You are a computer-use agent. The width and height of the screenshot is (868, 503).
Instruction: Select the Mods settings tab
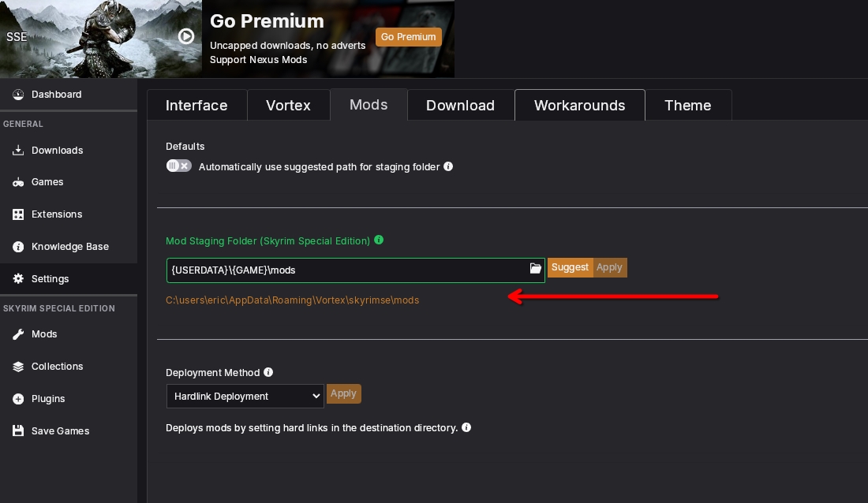point(369,105)
